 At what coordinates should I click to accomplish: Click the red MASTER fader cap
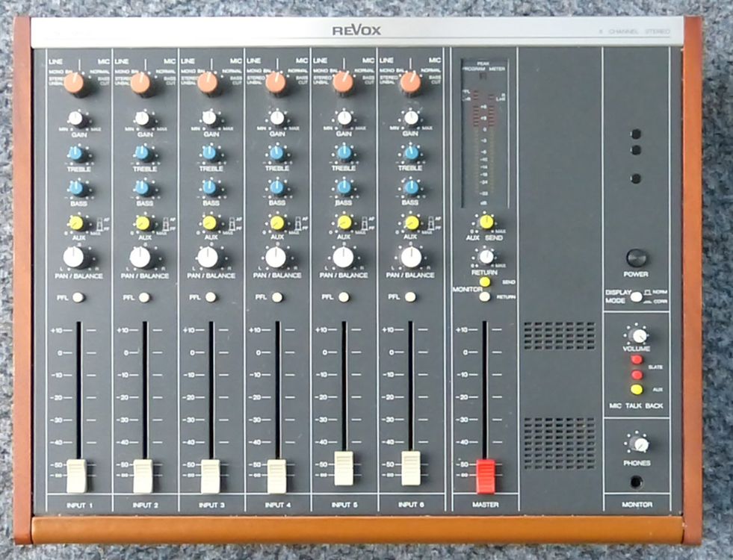[485, 476]
